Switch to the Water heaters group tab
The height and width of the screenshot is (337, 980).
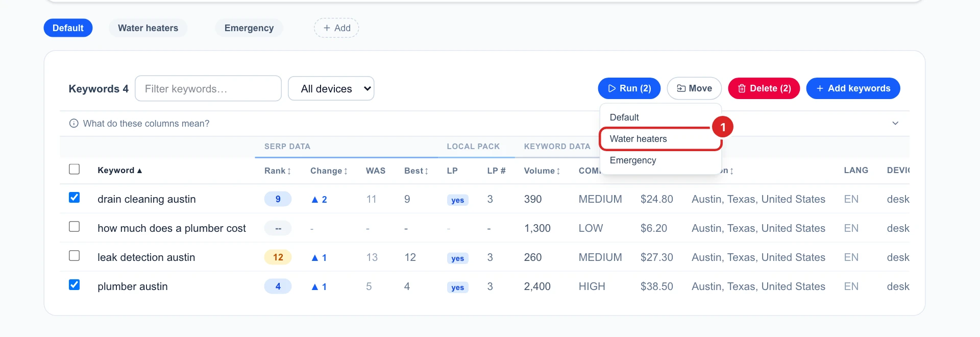(x=148, y=28)
